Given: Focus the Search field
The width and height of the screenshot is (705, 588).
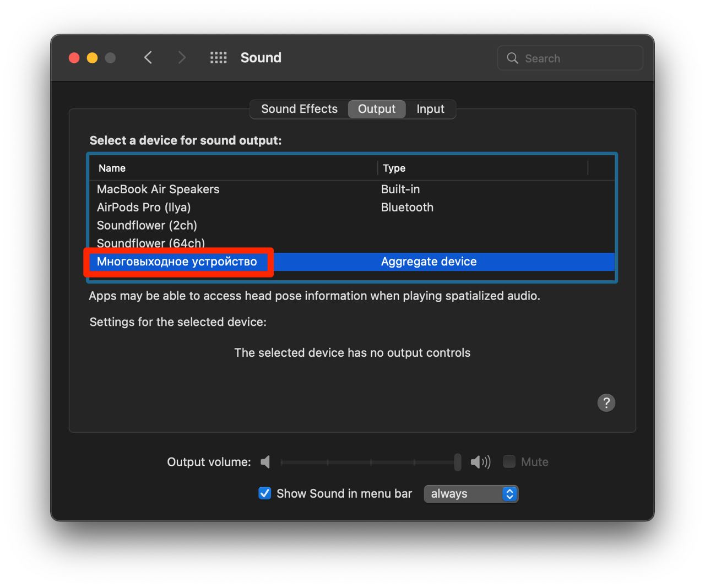Looking at the screenshot, I should click(x=570, y=58).
